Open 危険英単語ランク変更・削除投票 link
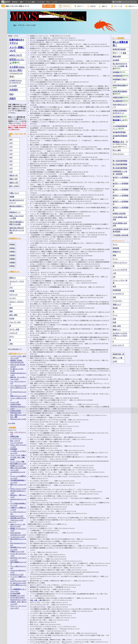 [120, 172]
